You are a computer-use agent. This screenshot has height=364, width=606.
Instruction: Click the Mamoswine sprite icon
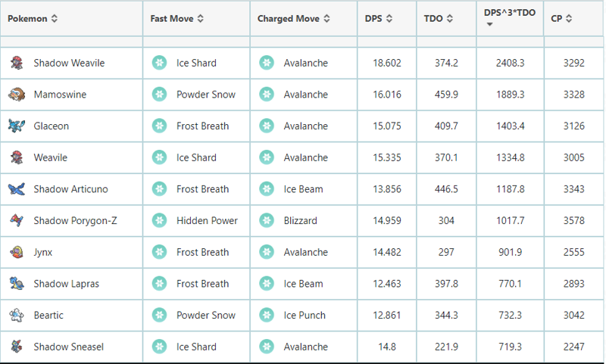click(x=17, y=94)
